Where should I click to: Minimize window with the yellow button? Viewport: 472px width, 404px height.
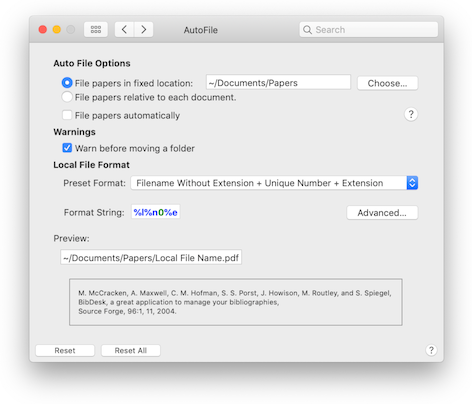point(57,30)
